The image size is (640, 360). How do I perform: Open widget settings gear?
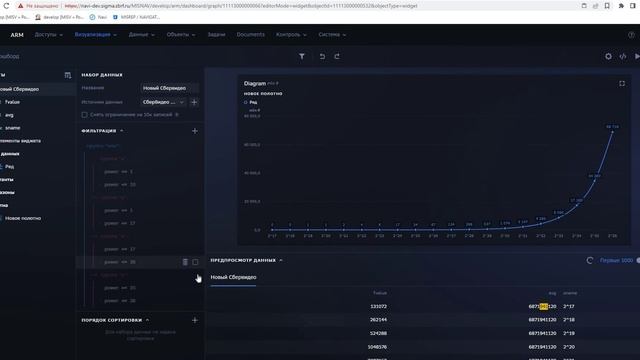608,56
